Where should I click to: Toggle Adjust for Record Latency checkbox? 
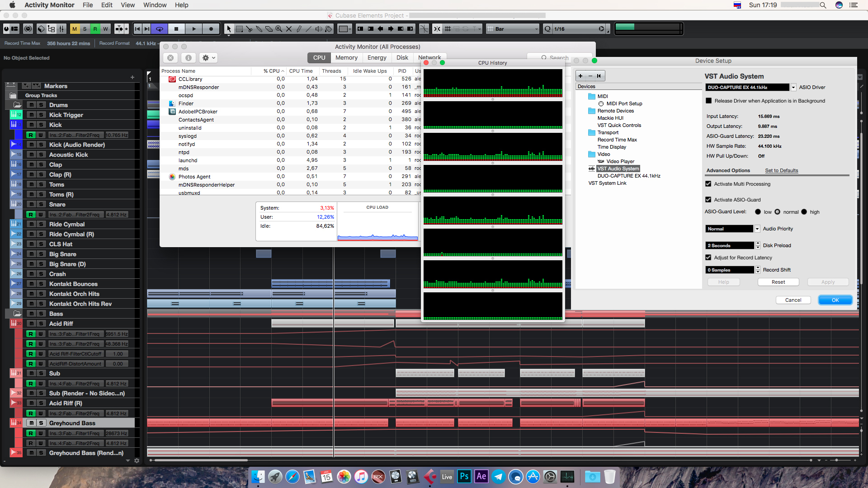(708, 258)
